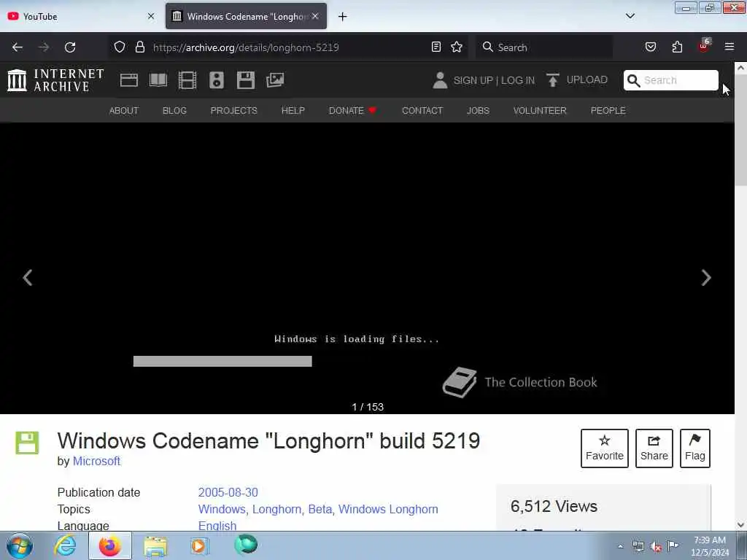Click the padlock site info icon
The width and height of the screenshot is (747, 560).
[139, 47]
